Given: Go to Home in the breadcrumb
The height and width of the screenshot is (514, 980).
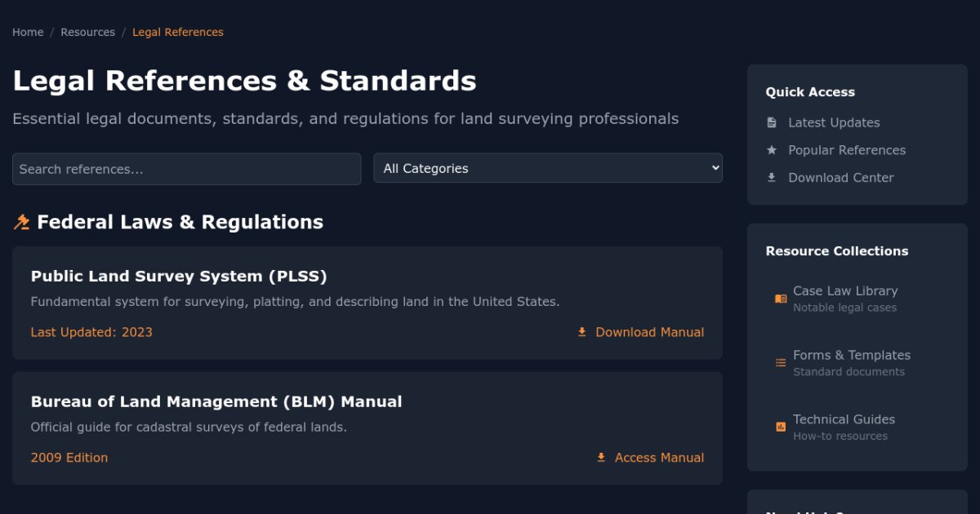Looking at the screenshot, I should coord(28,33).
